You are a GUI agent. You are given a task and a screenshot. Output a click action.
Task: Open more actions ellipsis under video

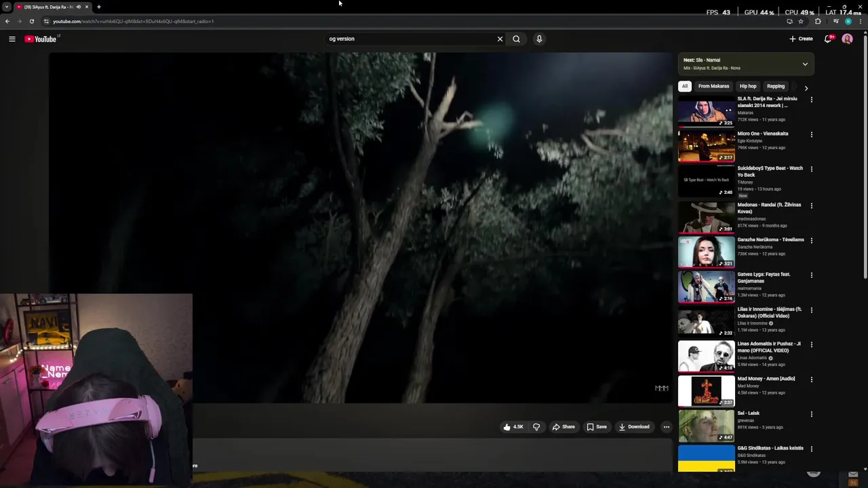click(x=666, y=427)
